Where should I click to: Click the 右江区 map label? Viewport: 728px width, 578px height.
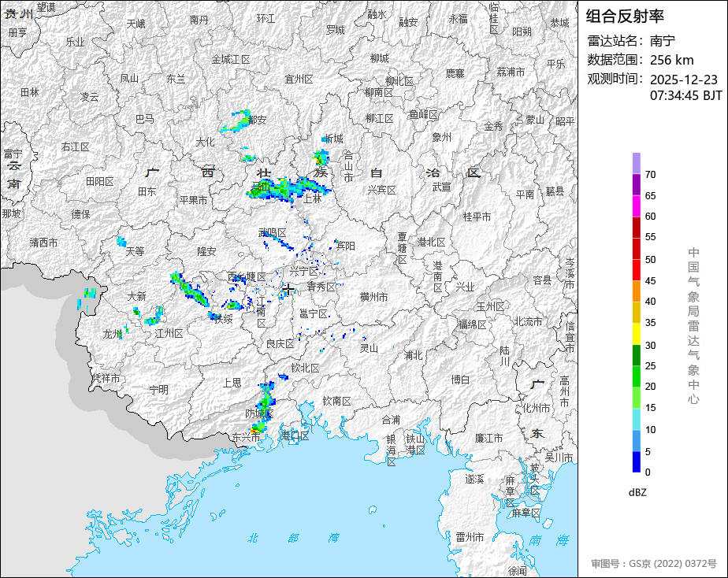point(75,146)
